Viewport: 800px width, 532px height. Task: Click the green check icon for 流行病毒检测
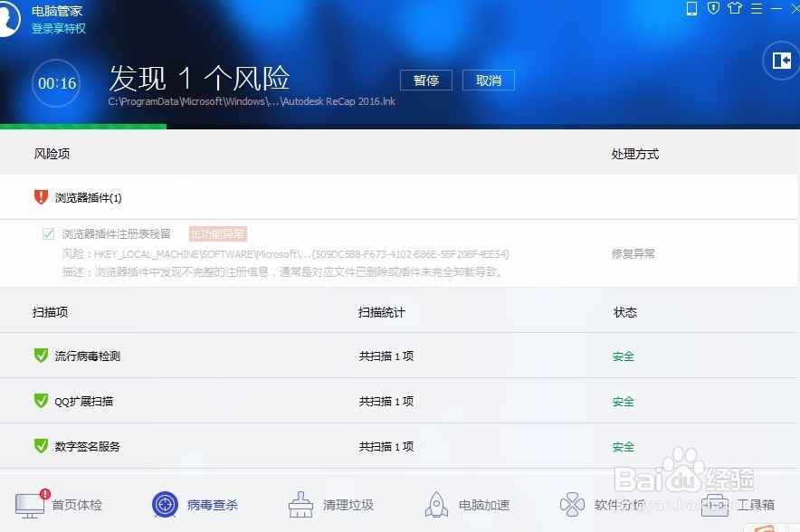pyautogui.click(x=41, y=356)
